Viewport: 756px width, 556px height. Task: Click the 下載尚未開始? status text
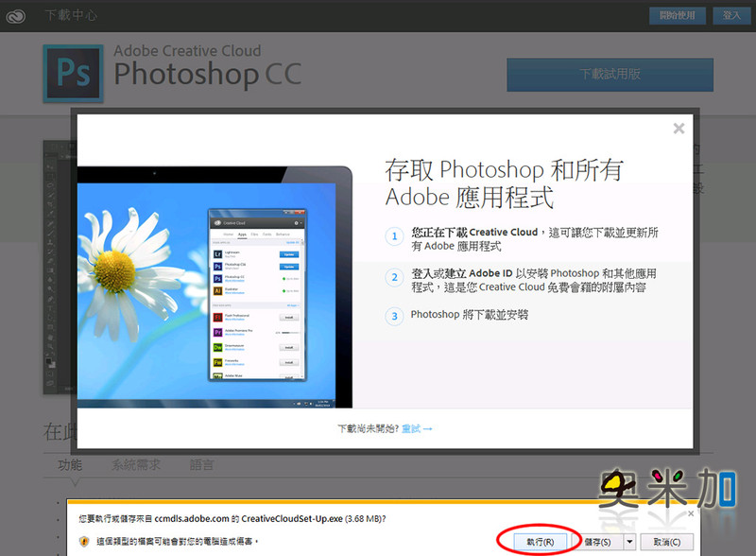369,428
